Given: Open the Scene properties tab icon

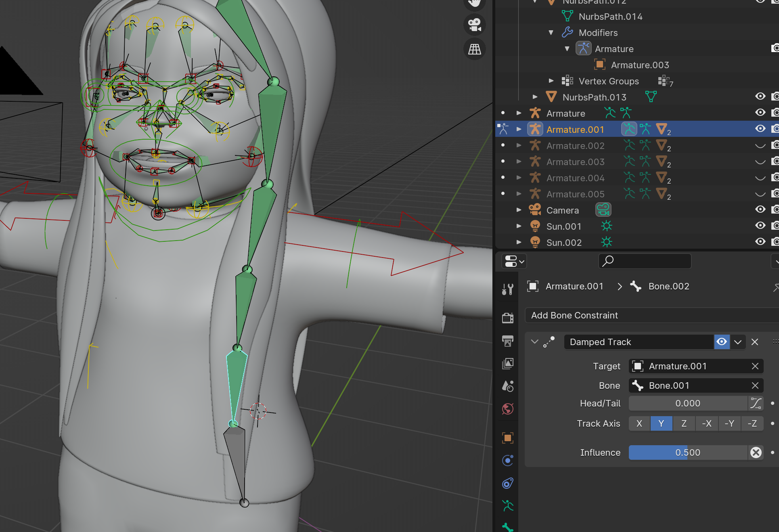Looking at the screenshot, I should click(x=508, y=386).
